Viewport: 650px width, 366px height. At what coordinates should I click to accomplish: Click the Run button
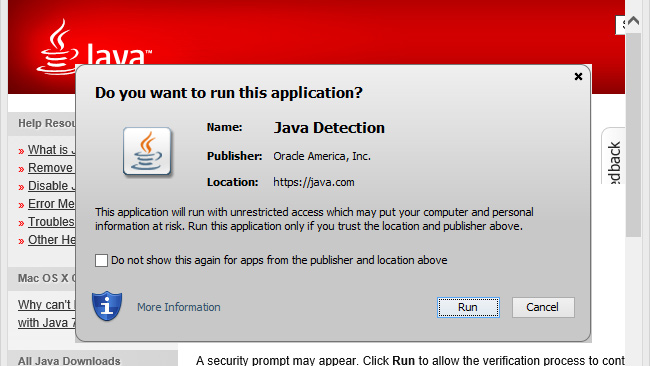point(468,307)
